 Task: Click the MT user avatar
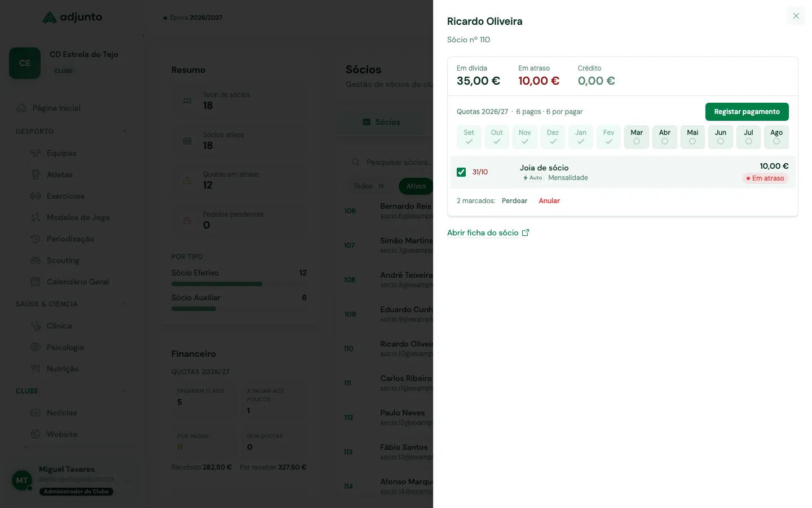pyautogui.click(x=22, y=480)
